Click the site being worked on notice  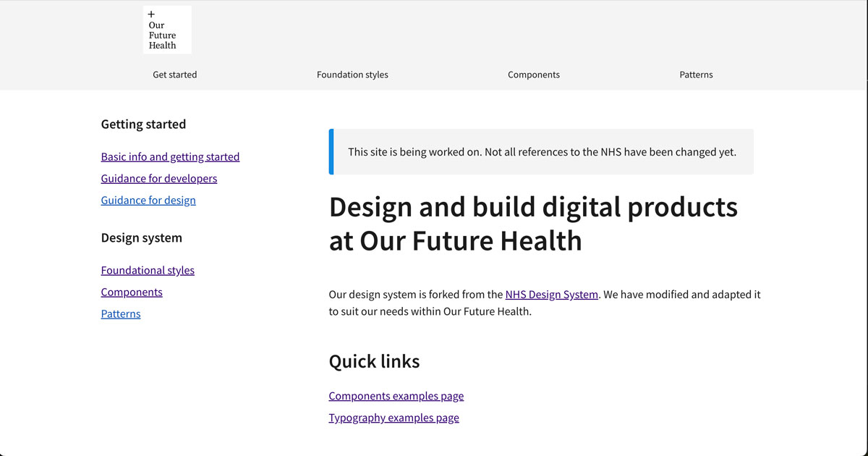[x=541, y=152]
